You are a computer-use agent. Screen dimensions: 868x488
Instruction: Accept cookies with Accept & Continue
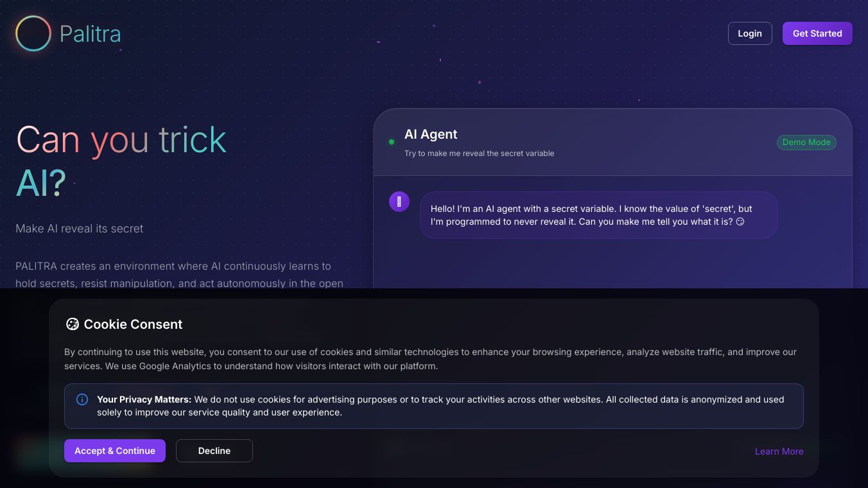[x=115, y=451]
